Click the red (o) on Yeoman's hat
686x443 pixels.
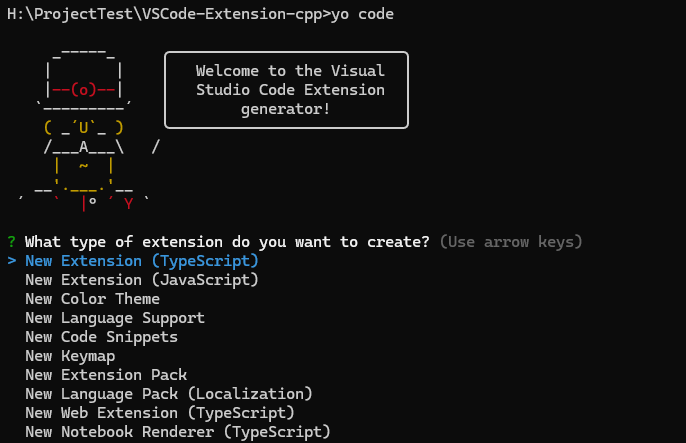[84, 90]
